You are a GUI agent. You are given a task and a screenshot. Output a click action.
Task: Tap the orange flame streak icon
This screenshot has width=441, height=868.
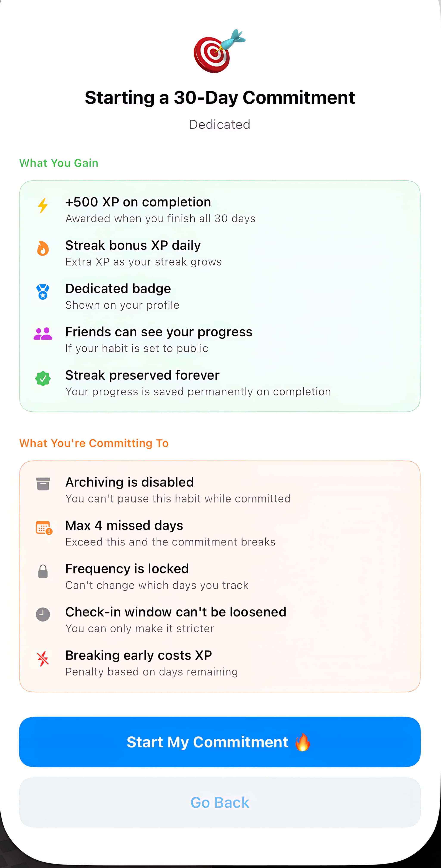tap(43, 248)
